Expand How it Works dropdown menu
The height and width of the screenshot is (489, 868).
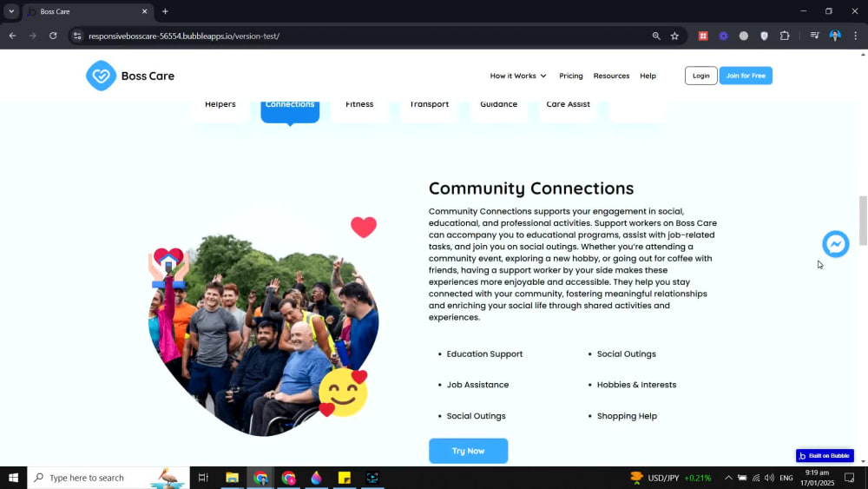click(x=518, y=76)
